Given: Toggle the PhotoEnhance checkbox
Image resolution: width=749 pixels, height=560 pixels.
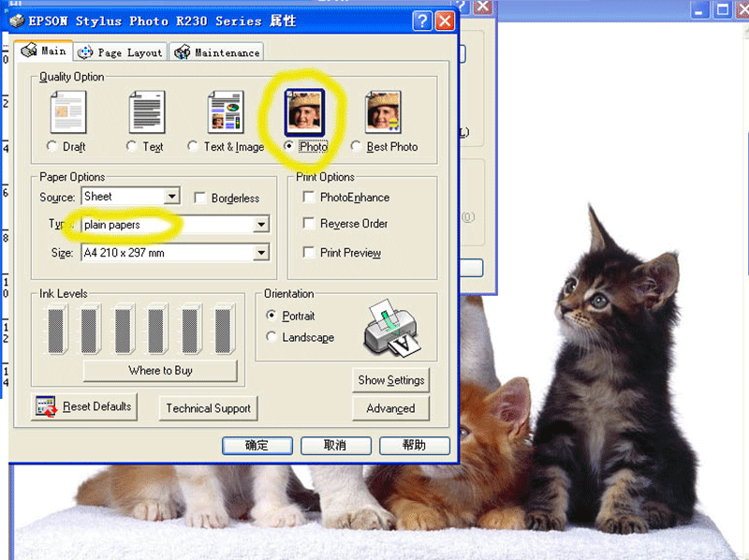Looking at the screenshot, I should pos(309,198).
